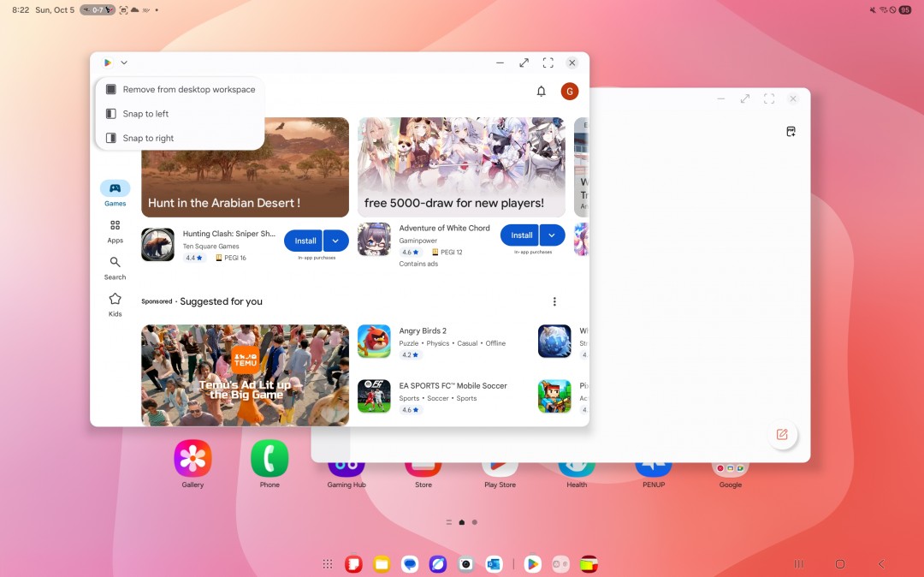Go to the Kids section
The width and height of the screenshot is (924, 577).
tap(115, 304)
